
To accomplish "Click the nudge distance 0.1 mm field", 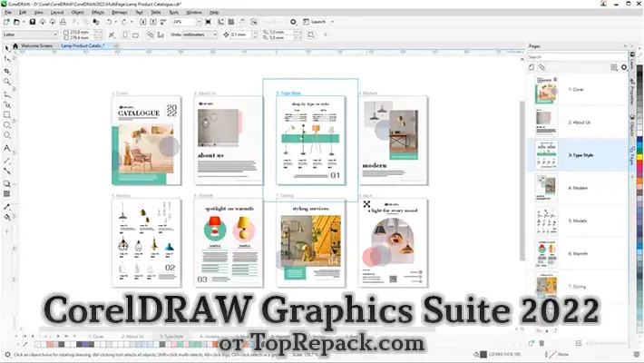I will [x=240, y=34].
